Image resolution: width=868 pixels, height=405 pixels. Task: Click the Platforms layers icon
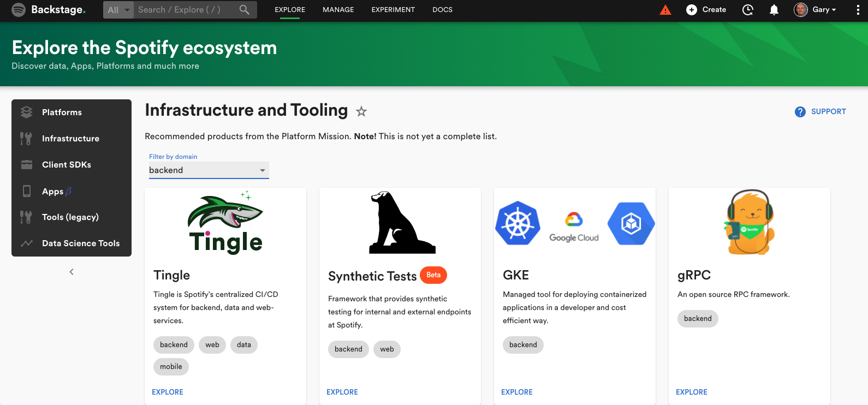coord(26,112)
